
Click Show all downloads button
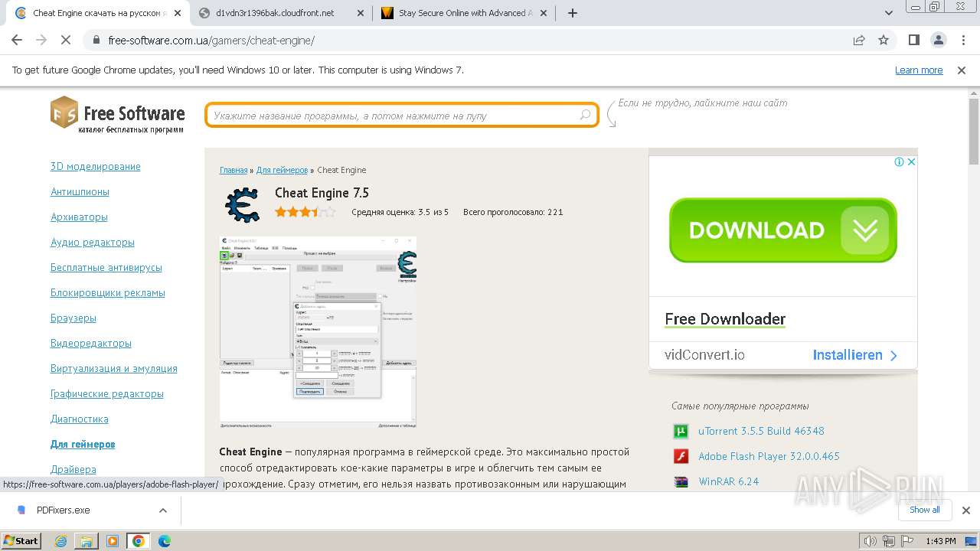[924, 510]
